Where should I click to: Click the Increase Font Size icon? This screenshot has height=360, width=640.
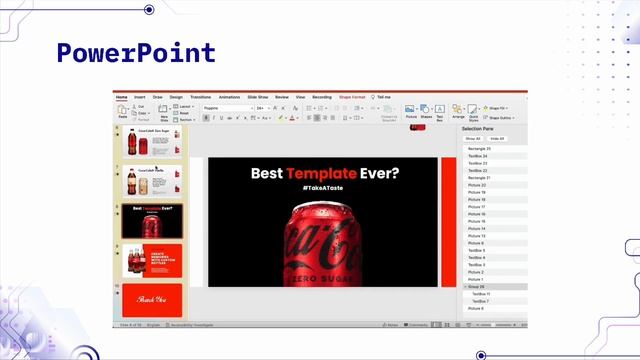pyautogui.click(x=275, y=108)
